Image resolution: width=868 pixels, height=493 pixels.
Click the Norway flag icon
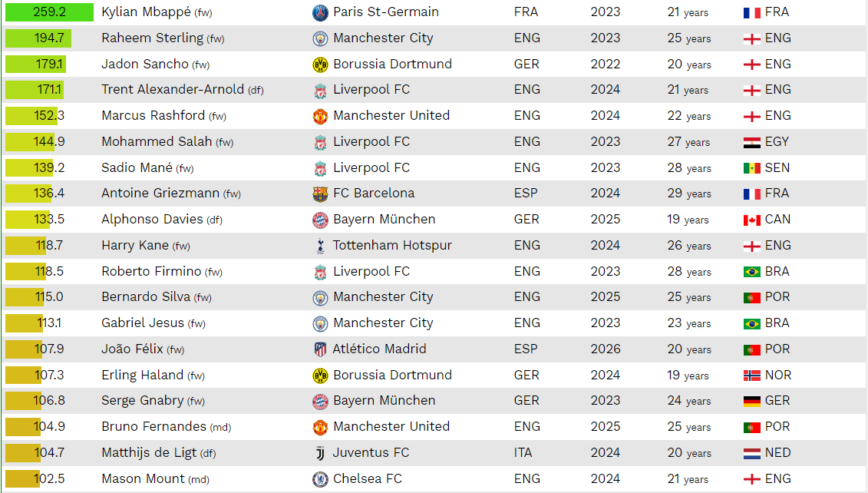point(752,376)
